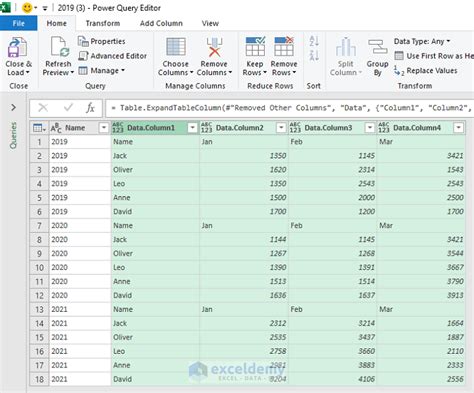Viewport: 474px width, 393px height.
Task: Click the cell 2312 in row 14
Action: pos(244,323)
